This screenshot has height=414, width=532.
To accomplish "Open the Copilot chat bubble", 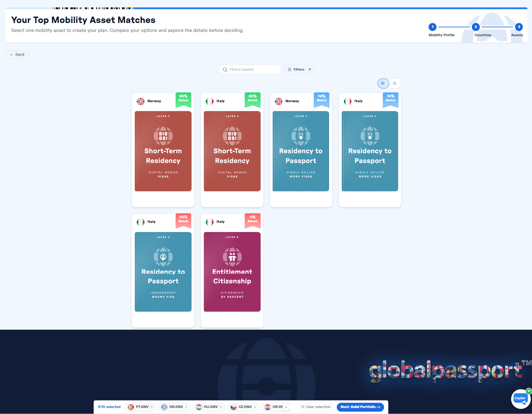I will (x=520, y=399).
